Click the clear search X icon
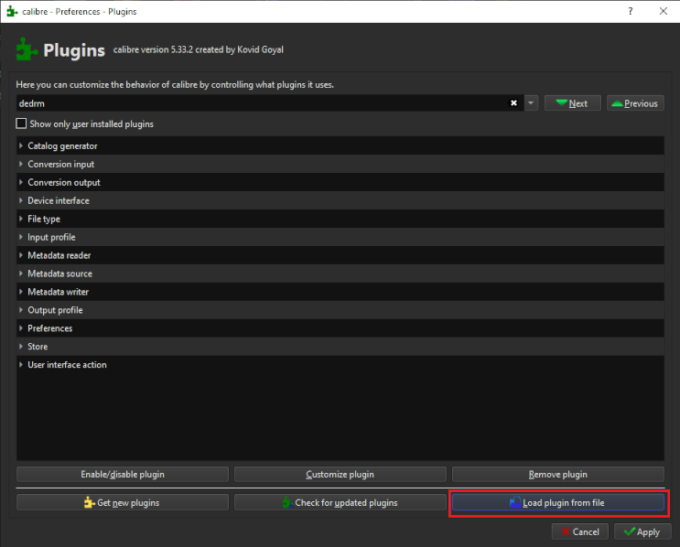Screen dimensions: 680x547 [x=514, y=103]
